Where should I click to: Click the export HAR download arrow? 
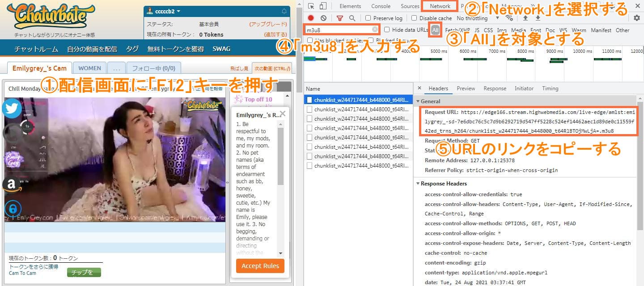(538, 18)
